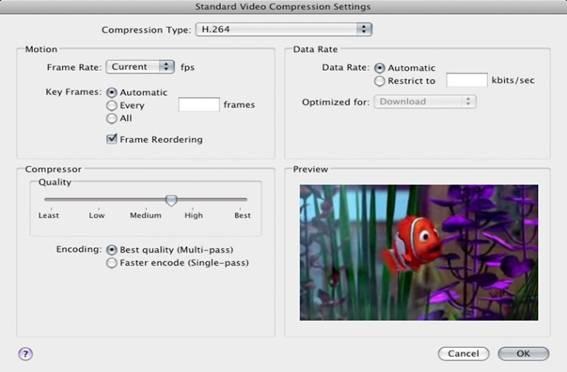Click the Cancel button
This screenshot has width=567, height=372.
(x=464, y=354)
